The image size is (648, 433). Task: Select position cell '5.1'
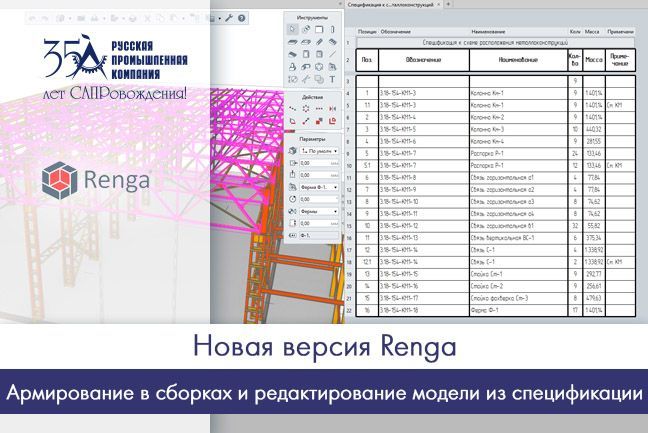[367, 166]
